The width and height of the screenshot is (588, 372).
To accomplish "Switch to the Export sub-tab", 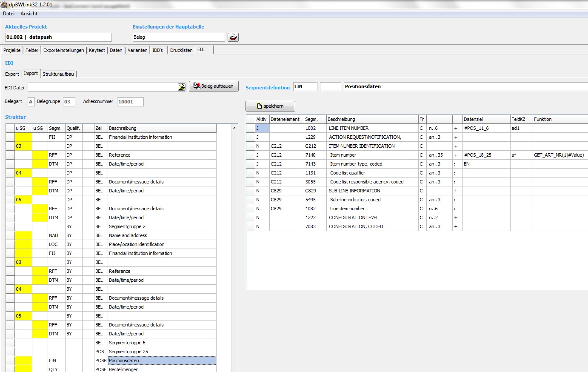I will tap(12, 74).
